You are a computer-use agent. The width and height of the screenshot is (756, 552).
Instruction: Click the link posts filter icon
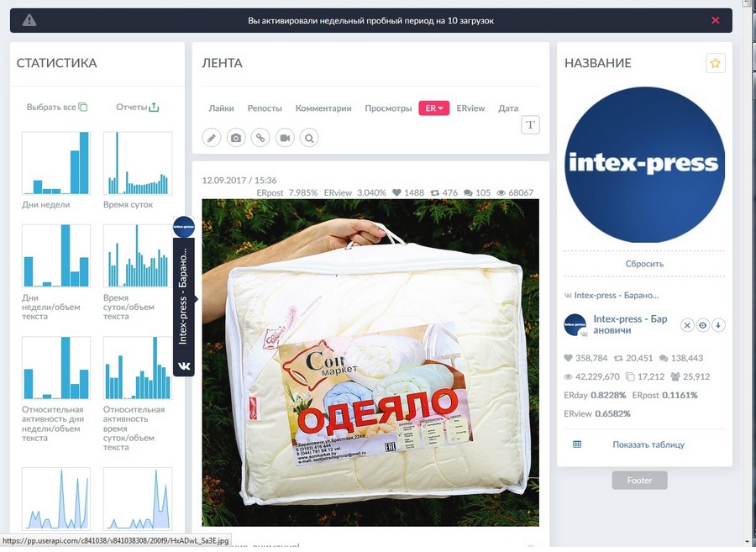(x=261, y=137)
